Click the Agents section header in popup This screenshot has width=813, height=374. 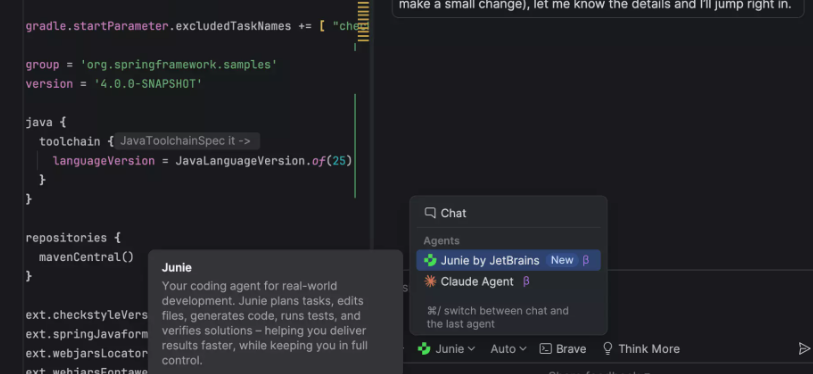441,241
